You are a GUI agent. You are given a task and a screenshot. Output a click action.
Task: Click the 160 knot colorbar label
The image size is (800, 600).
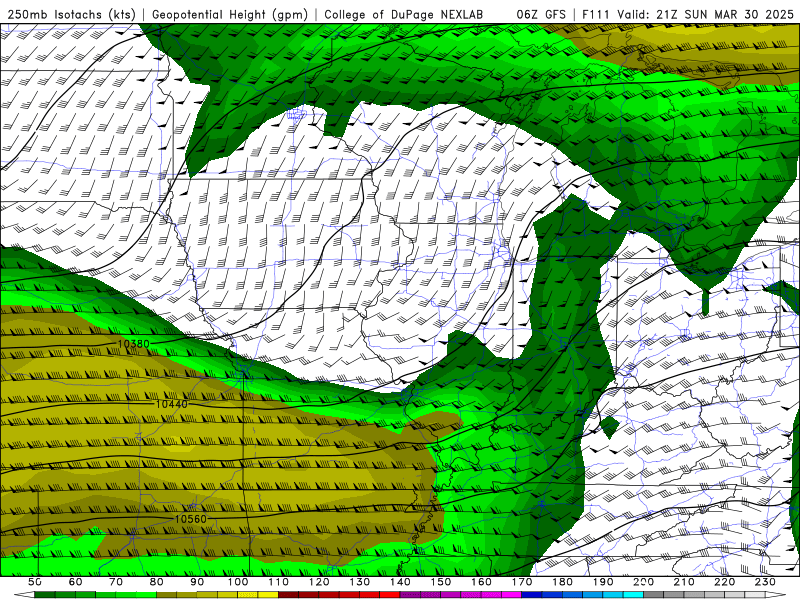[x=481, y=582]
